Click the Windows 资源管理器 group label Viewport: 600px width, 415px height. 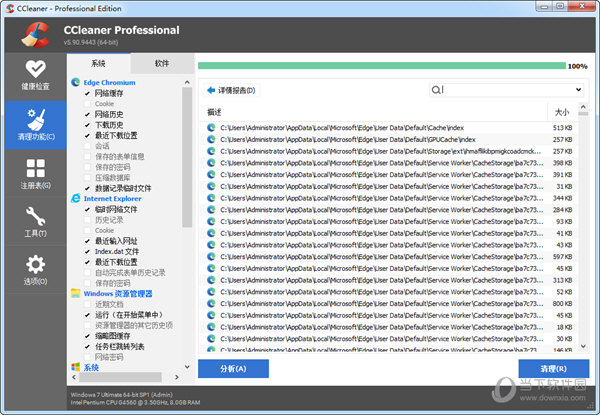coord(118,294)
